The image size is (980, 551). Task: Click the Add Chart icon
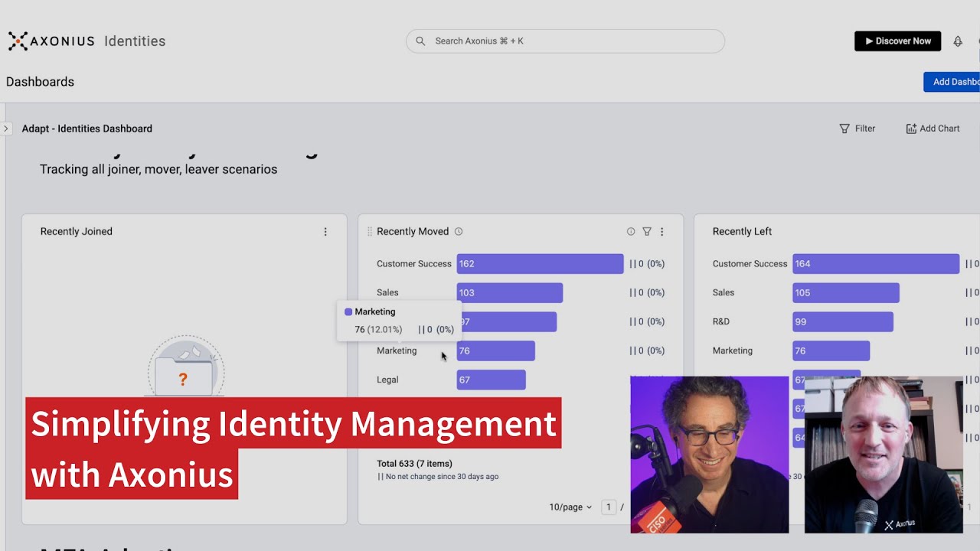[x=911, y=129]
